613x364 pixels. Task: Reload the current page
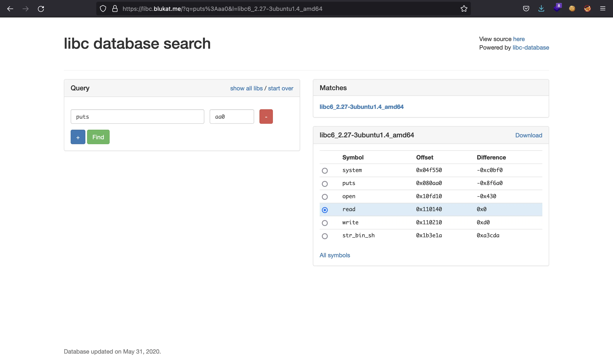tap(41, 9)
